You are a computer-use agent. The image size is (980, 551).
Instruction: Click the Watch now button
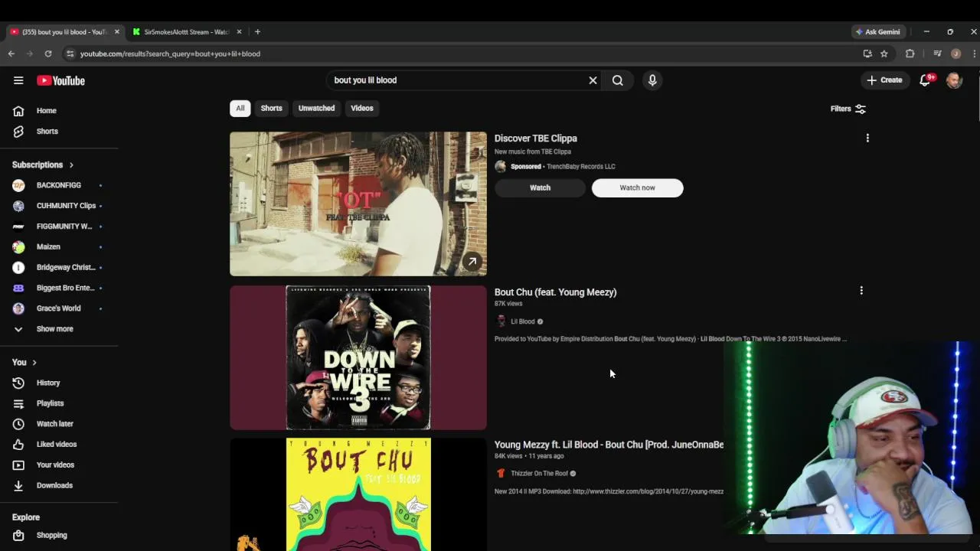(637, 187)
